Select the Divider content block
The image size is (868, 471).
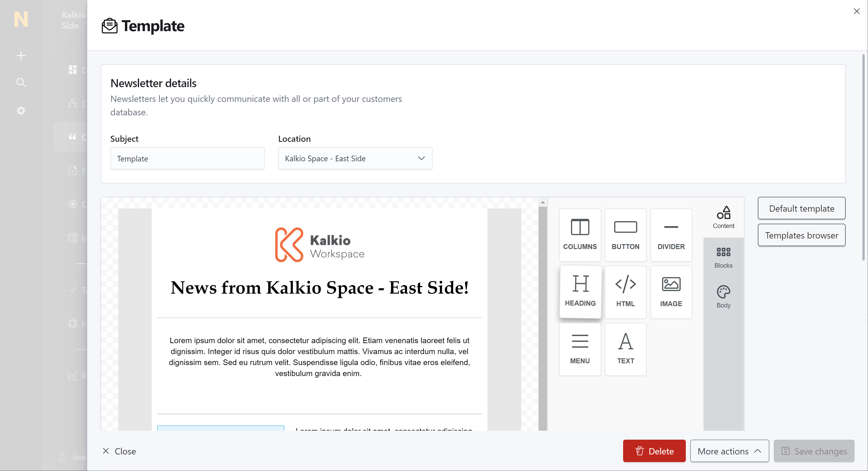click(x=671, y=235)
